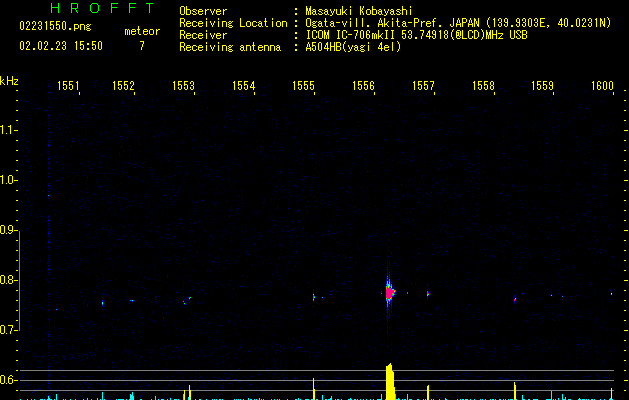Click the 1552 time axis label
Viewport: 629px width, 400px height.
point(123,86)
